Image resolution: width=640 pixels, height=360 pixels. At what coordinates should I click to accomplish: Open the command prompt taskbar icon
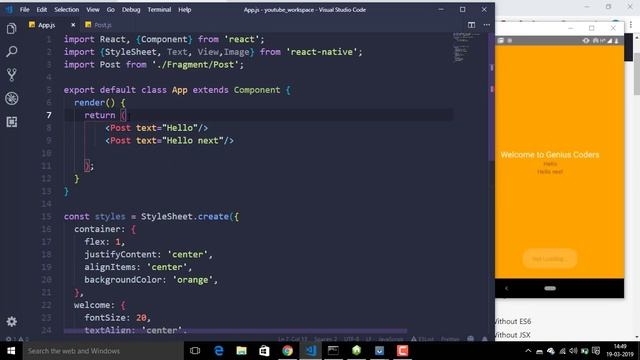click(x=333, y=351)
